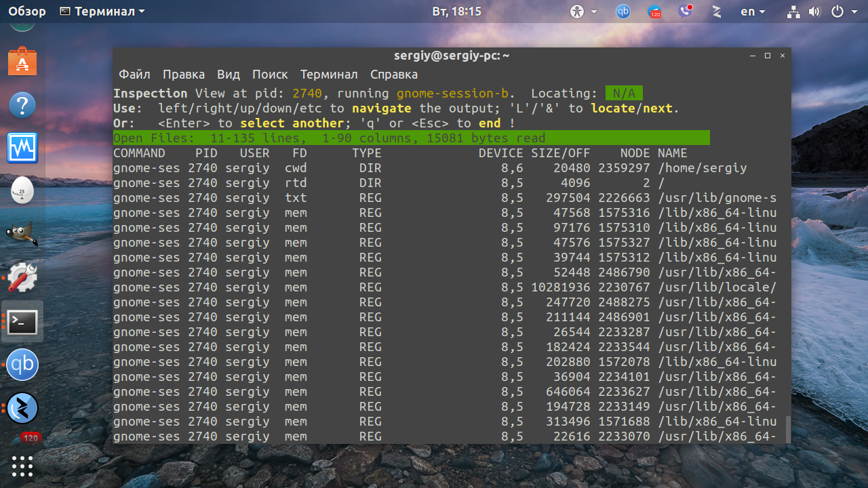
Task: Click the /usr/lib/gnome-s name entry
Action: pos(717,198)
